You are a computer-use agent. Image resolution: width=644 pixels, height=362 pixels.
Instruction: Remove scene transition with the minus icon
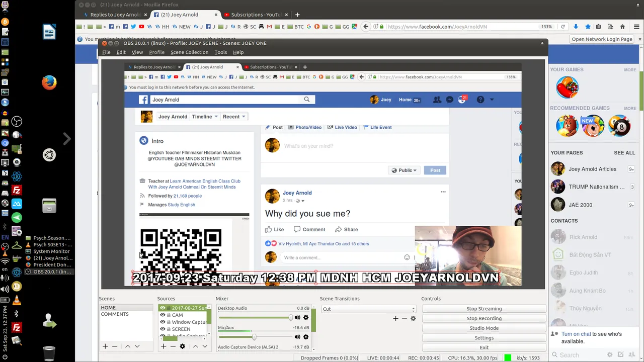click(x=405, y=318)
